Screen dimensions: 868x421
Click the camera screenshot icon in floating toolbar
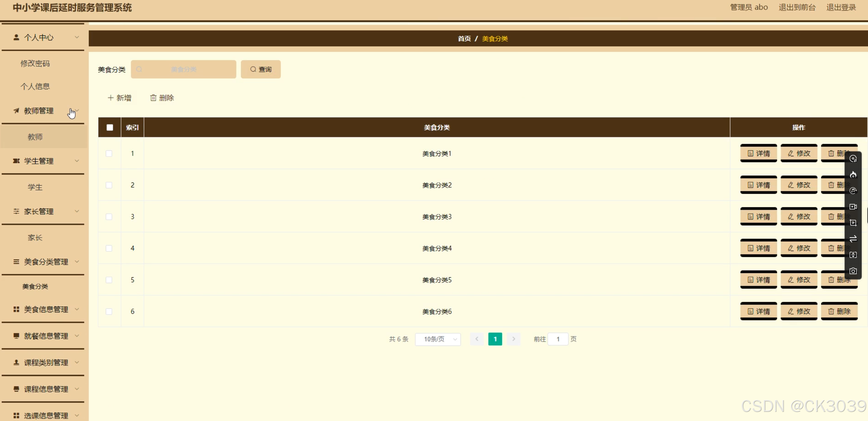click(x=853, y=271)
